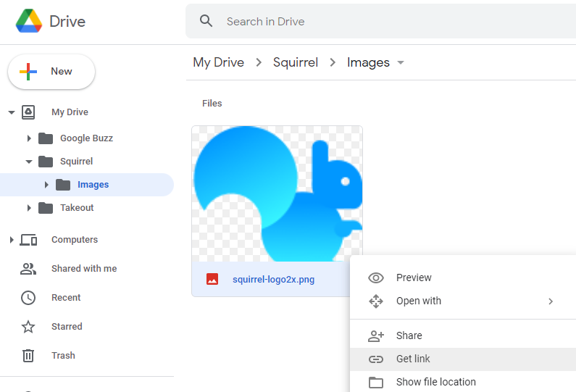
Task: Open the Images breadcrumb dropdown arrow
Action: pos(401,63)
